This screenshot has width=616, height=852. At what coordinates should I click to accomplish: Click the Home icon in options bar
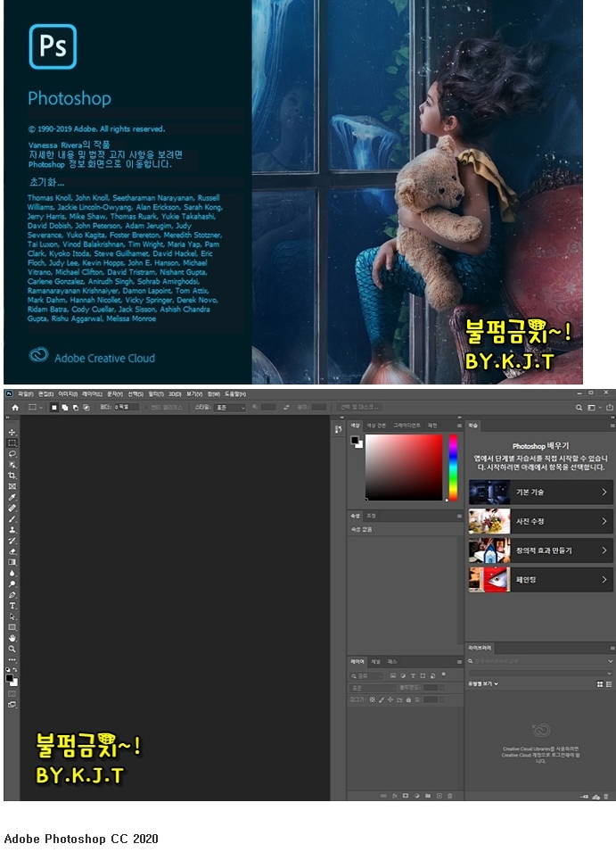pyautogui.click(x=15, y=407)
